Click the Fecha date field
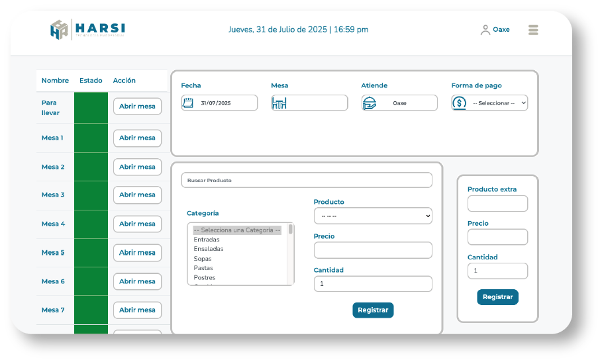Screen dimensions: 602x364 click(x=219, y=103)
